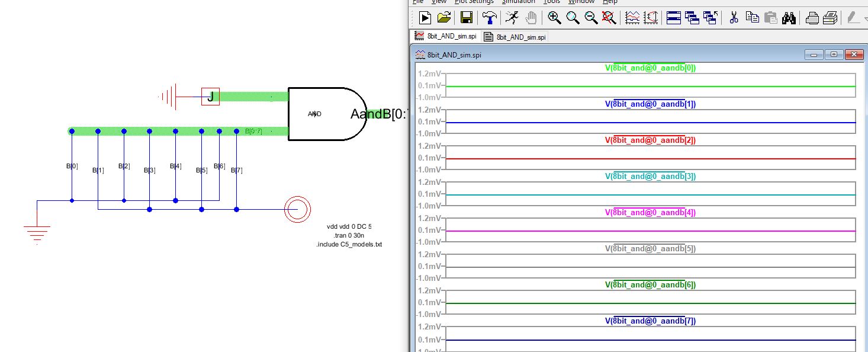Zoom out with the minus magnifier
Viewport: 868px width, 352px height.
[590, 18]
